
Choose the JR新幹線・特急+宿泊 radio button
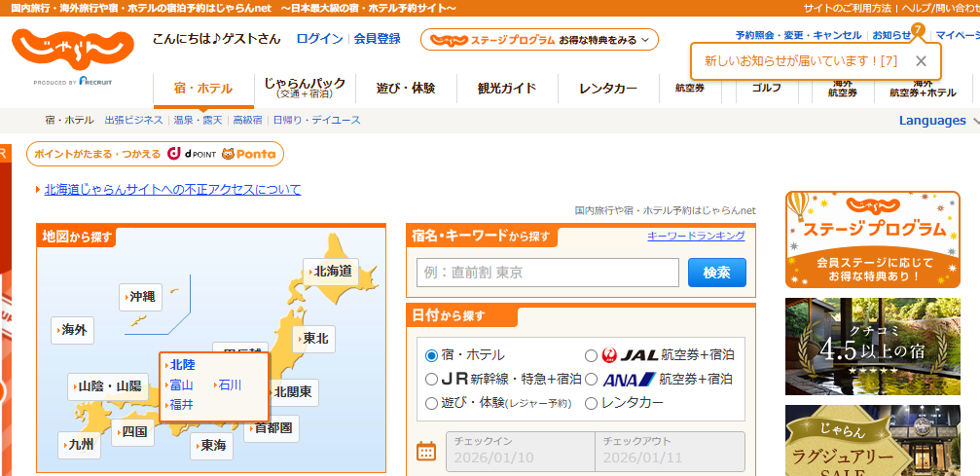(432, 379)
